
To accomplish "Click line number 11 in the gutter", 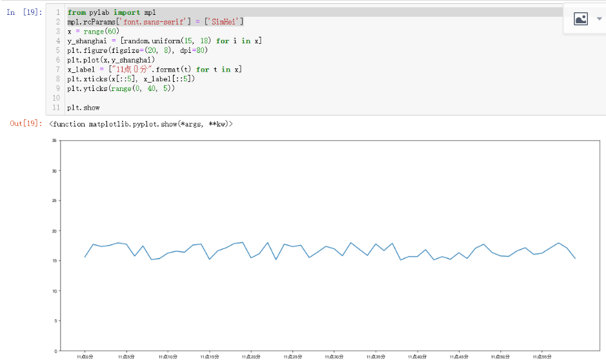I will [x=56, y=107].
